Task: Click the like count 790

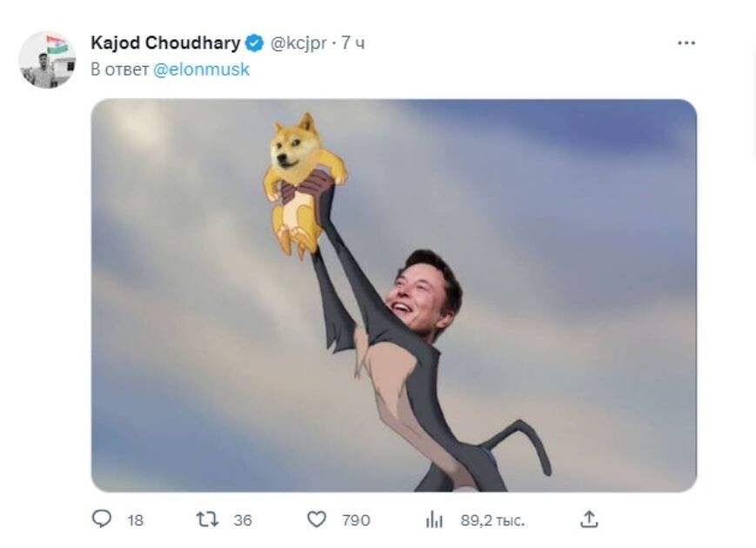Action: pos(356,520)
